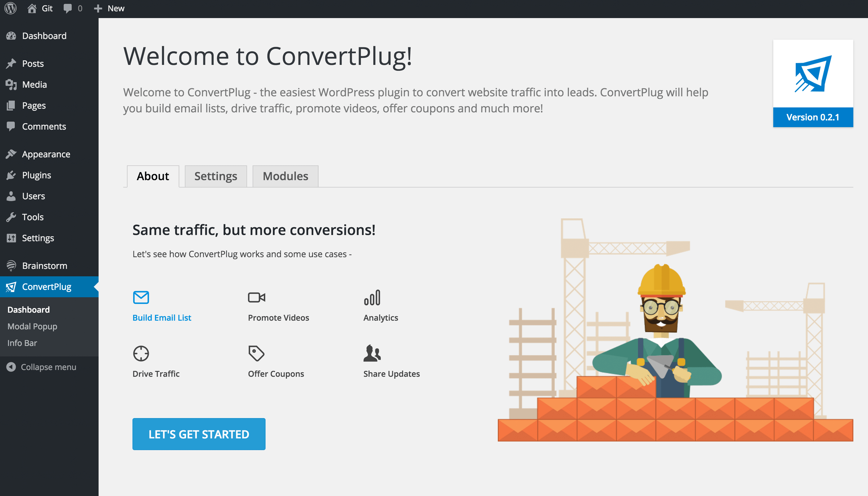Image resolution: width=868 pixels, height=496 pixels.
Task: Click the ConvertPlug paper plane logo
Action: (x=813, y=74)
